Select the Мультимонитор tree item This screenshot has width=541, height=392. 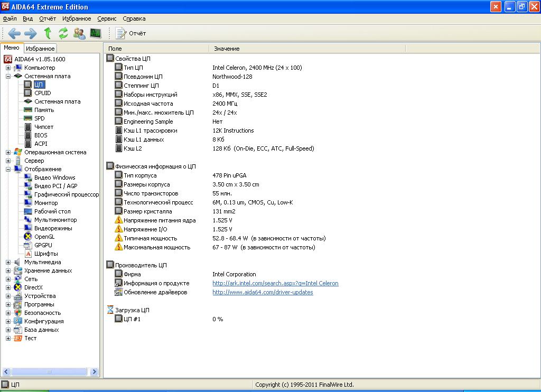[55, 220]
